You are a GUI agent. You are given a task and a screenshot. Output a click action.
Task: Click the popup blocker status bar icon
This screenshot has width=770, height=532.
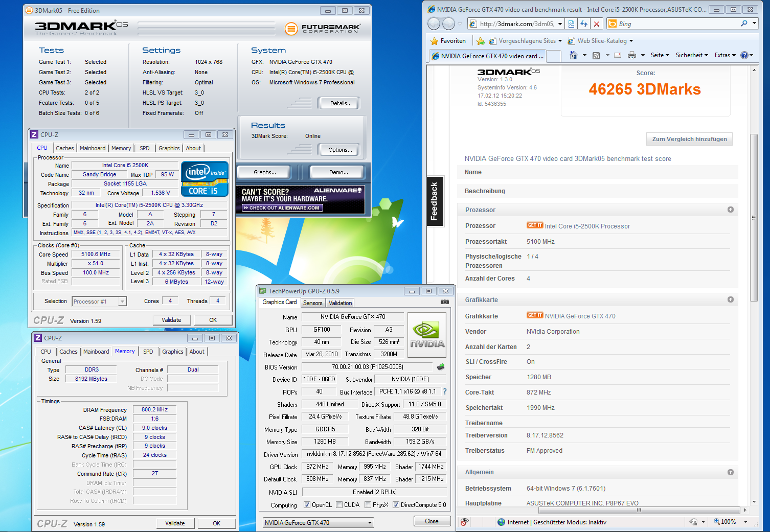point(464,522)
